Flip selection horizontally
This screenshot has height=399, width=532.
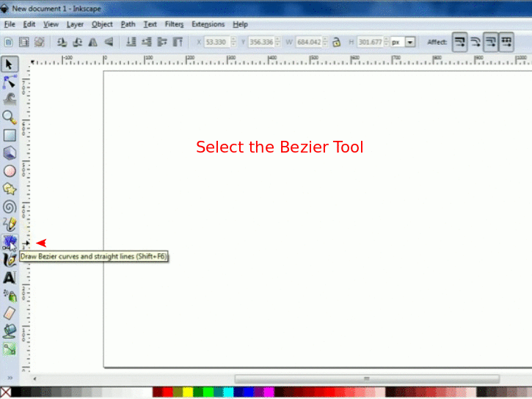[92, 42]
